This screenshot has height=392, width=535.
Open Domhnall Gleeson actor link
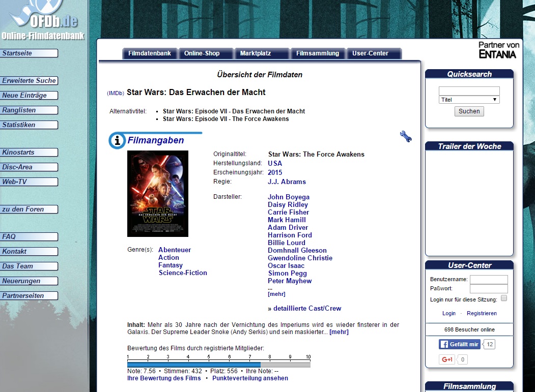click(297, 250)
